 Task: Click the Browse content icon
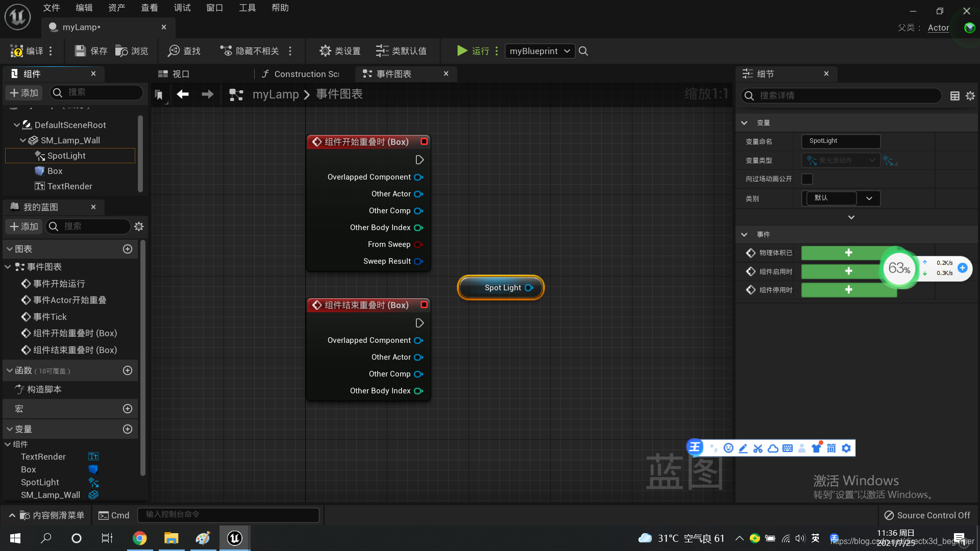click(x=121, y=51)
